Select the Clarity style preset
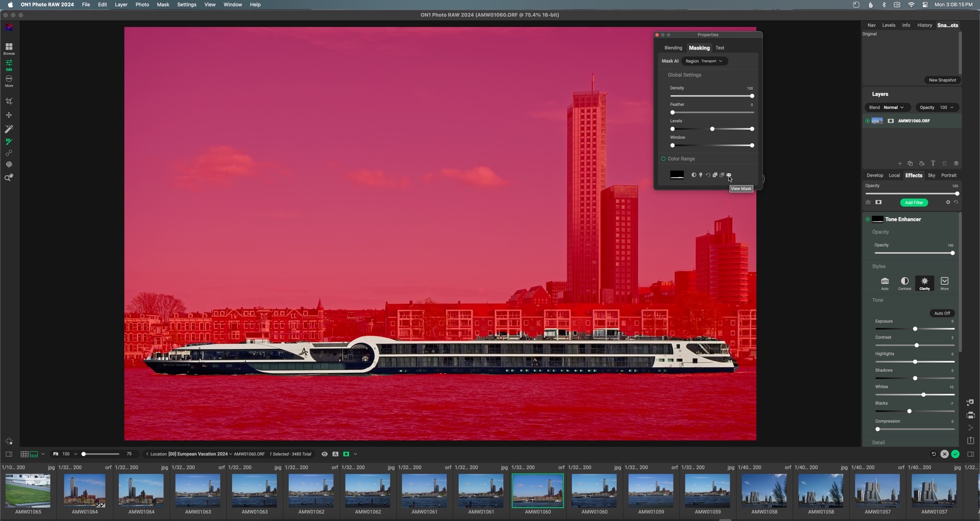Image resolution: width=980 pixels, height=521 pixels. [924, 283]
